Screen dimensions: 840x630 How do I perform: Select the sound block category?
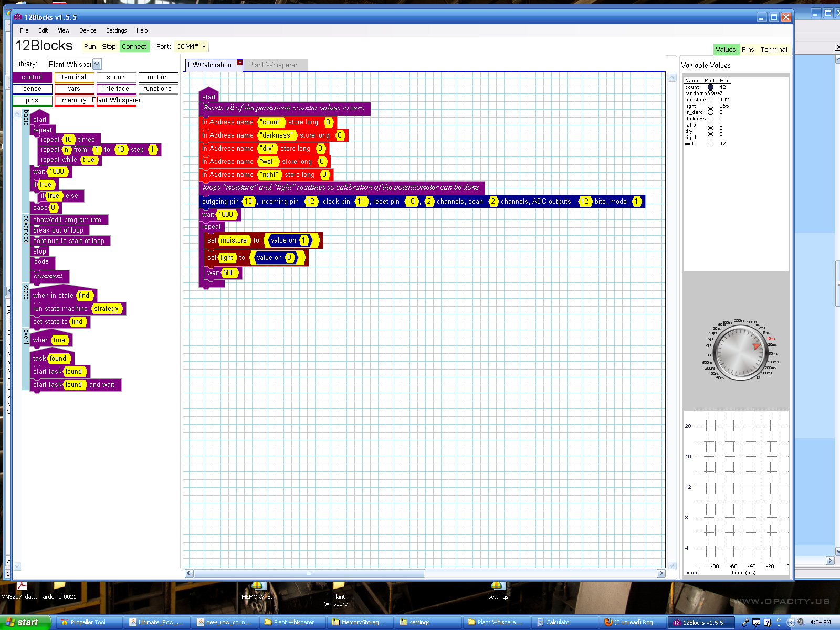coord(116,77)
